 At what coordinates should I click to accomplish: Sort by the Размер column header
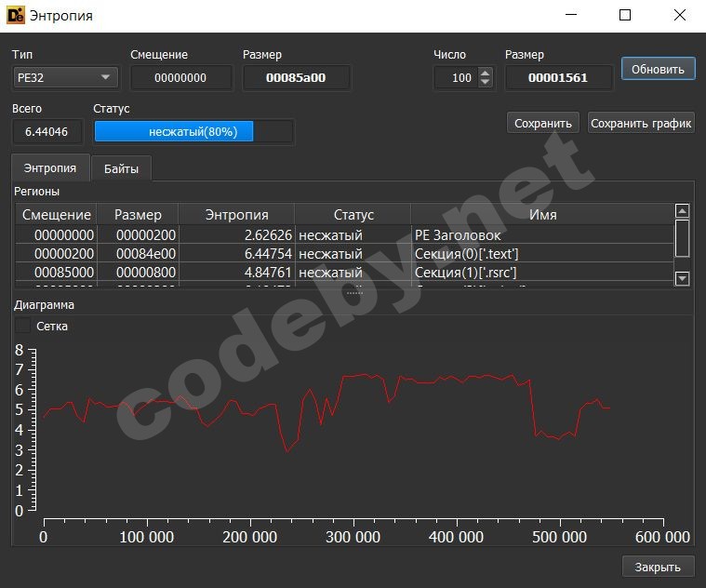138,214
